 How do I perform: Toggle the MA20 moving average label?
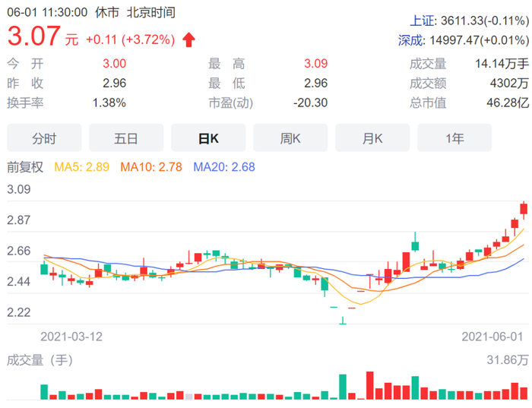point(224,166)
